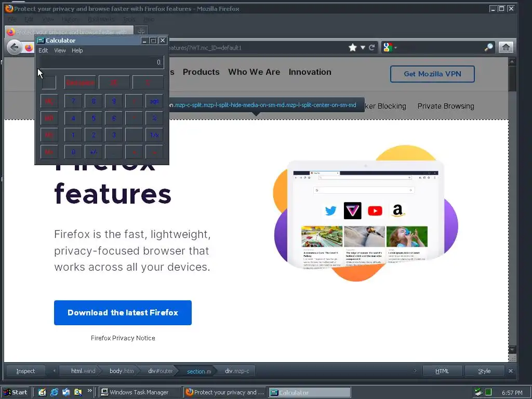532x399 pixels.
Task: Select div#outer breadcrumb in inspector
Action: click(160, 371)
